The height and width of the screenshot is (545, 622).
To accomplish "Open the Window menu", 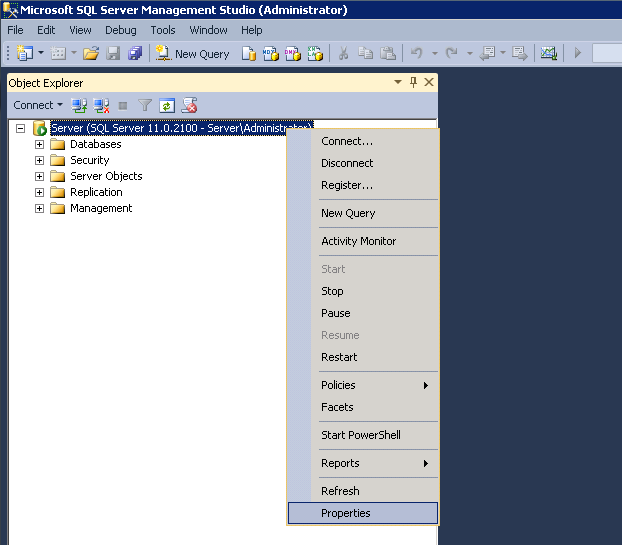I will 208,30.
